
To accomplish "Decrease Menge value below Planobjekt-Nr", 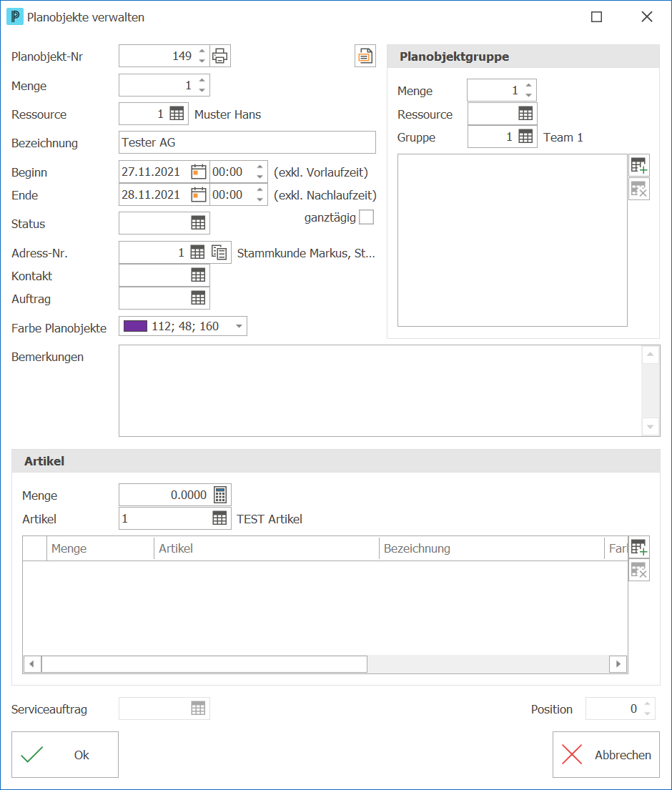I will (202, 90).
